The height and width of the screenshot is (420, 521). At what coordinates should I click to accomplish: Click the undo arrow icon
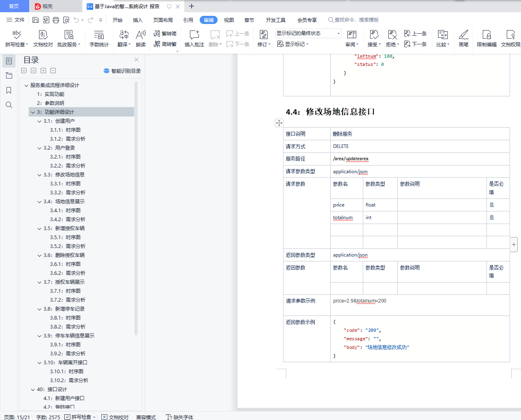click(76, 20)
